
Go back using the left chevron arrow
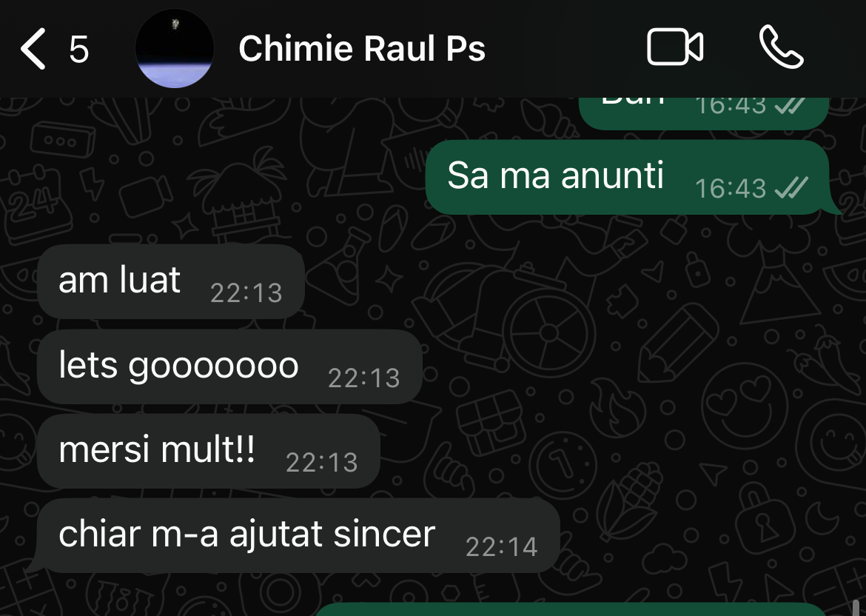tap(33, 49)
